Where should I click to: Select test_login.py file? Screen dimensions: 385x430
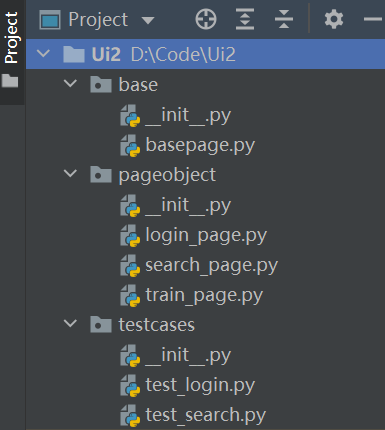[x=200, y=385]
